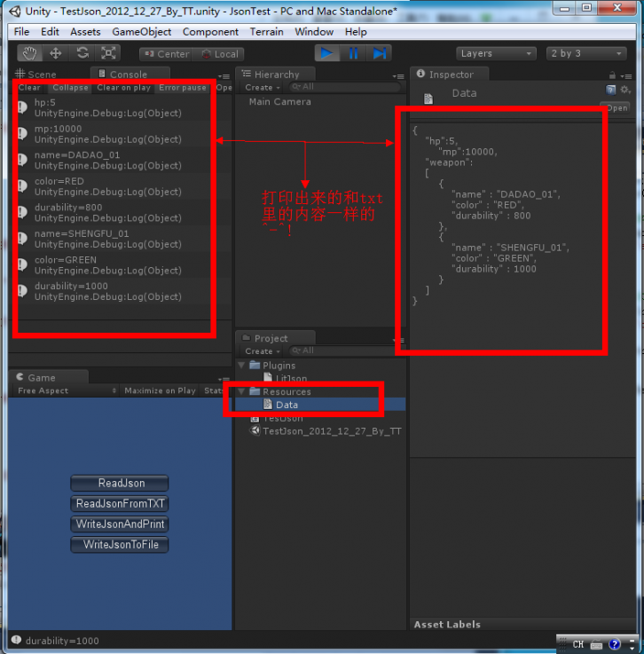Switch to the Scene tab
644x654 pixels.
[x=35, y=75]
